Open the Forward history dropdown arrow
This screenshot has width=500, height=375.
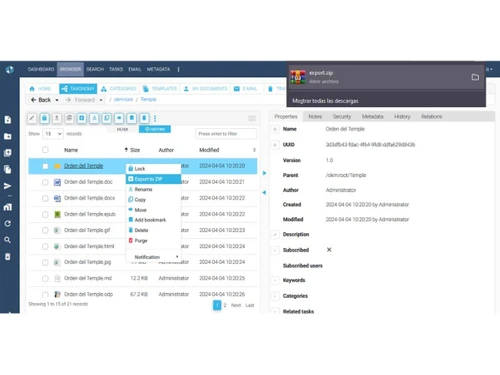coord(101,100)
